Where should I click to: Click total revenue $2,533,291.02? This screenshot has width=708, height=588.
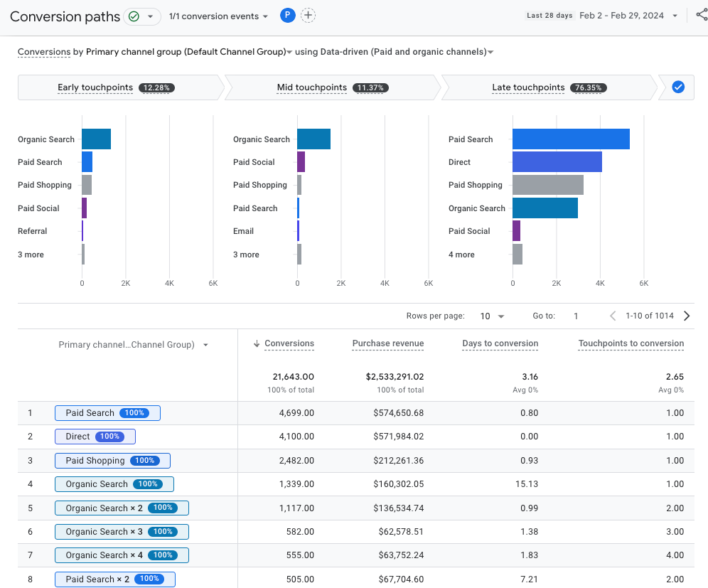click(395, 377)
